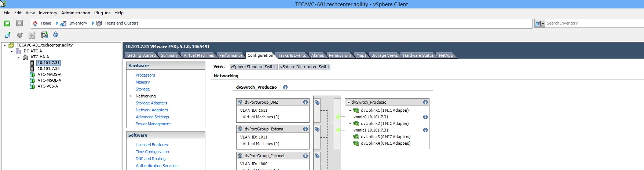Click the Home icon in breadcrumb
This screenshot has width=644, height=170.
click(35, 23)
